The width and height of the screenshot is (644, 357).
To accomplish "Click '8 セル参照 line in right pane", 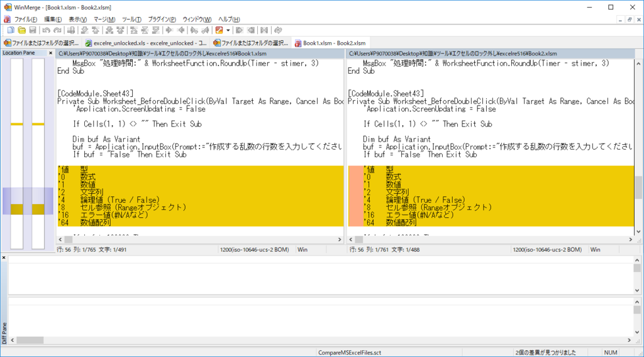I will click(x=491, y=207).
